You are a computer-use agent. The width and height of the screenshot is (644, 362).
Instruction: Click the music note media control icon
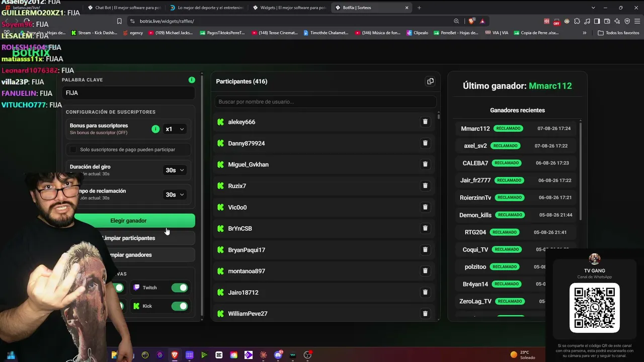coord(587,21)
